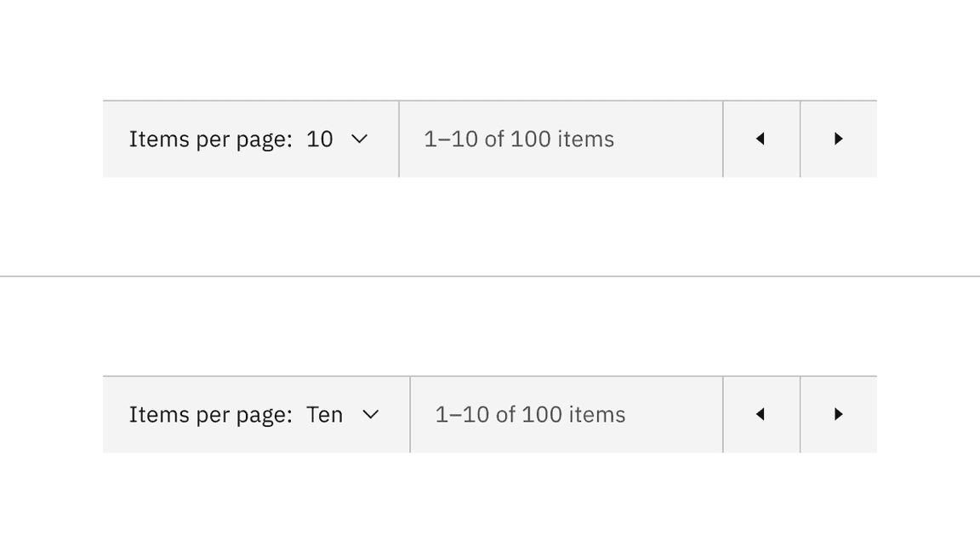Expand the chevron next to the number 10
This screenshot has width=980, height=551.
coord(360,139)
